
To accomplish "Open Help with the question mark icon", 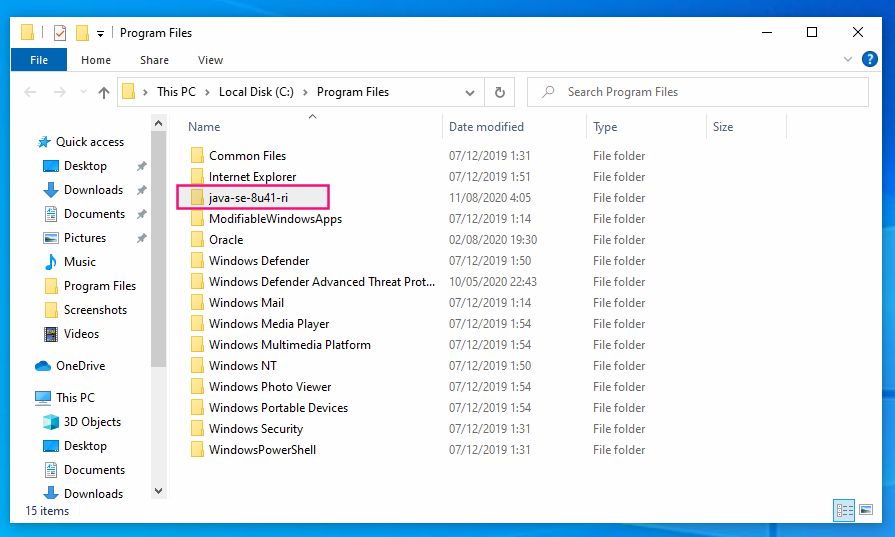I will (x=869, y=59).
